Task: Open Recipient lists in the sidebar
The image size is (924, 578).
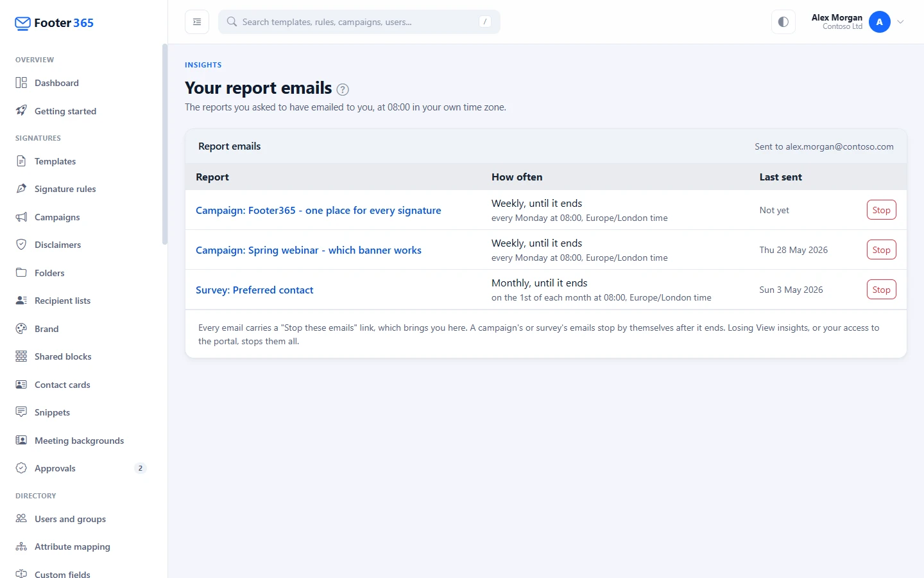Action: tap(81, 301)
